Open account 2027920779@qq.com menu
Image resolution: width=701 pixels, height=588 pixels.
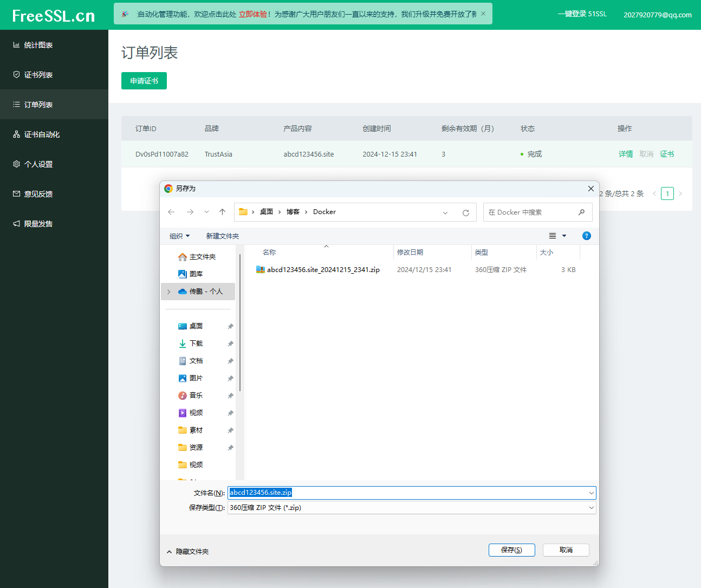point(657,15)
